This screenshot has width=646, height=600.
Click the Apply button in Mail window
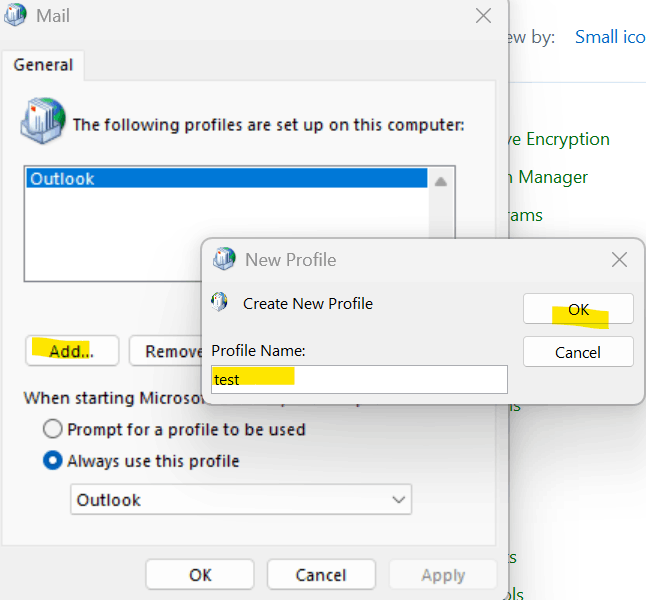(443, 574)
